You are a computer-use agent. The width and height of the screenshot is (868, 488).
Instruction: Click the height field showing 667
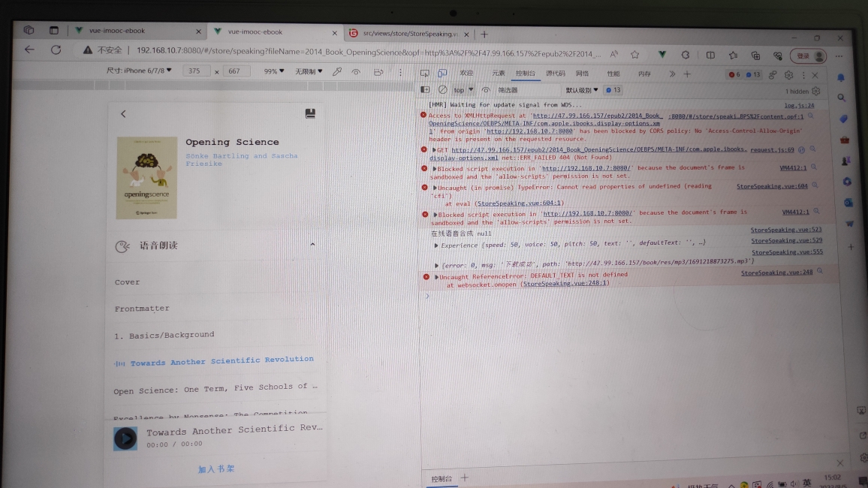point(235,71)
